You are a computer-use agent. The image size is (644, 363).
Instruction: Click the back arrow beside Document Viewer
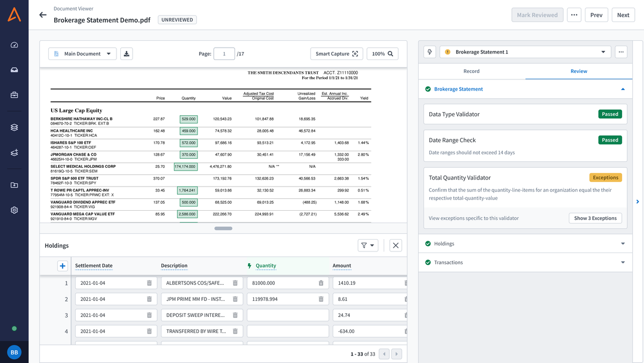click(x=43, y=15)
